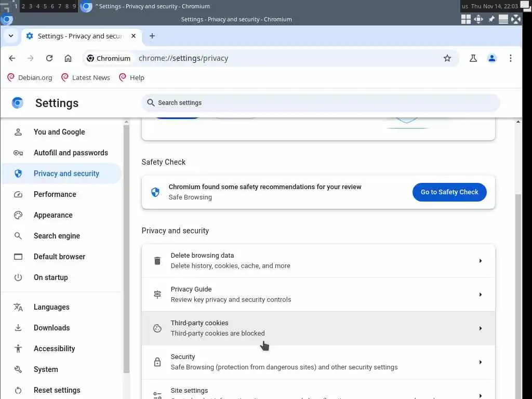The height and width of the screenshot is (399, 532).
Task: Open the Help bookmark
Action: point(131,78)
